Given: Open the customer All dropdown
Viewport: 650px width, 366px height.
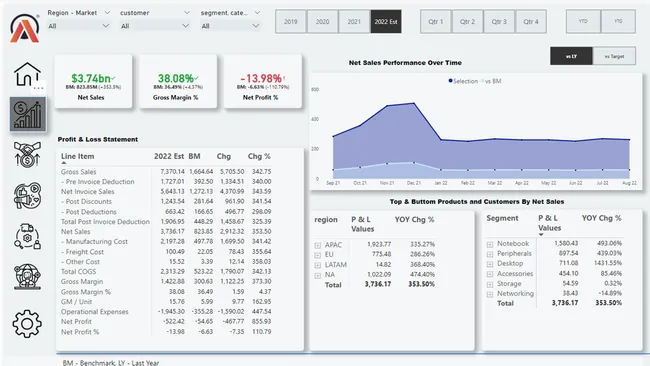Looking at the screenshot, I should coord(155,26).
